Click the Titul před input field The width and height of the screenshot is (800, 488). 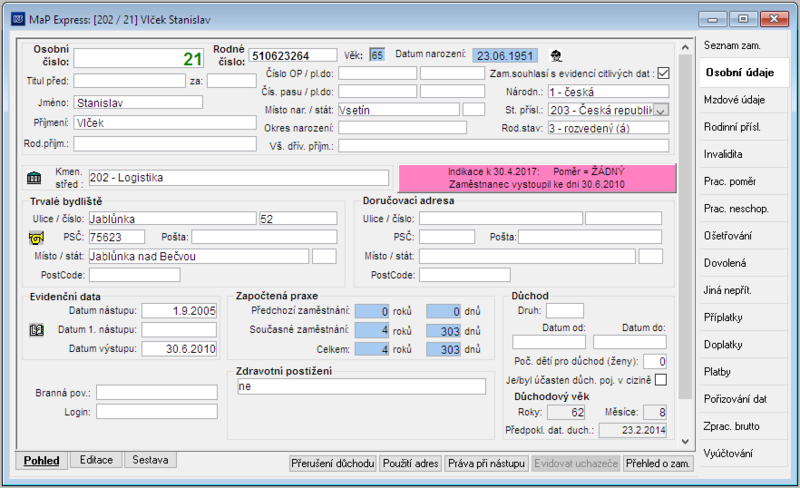pos(130,81)
